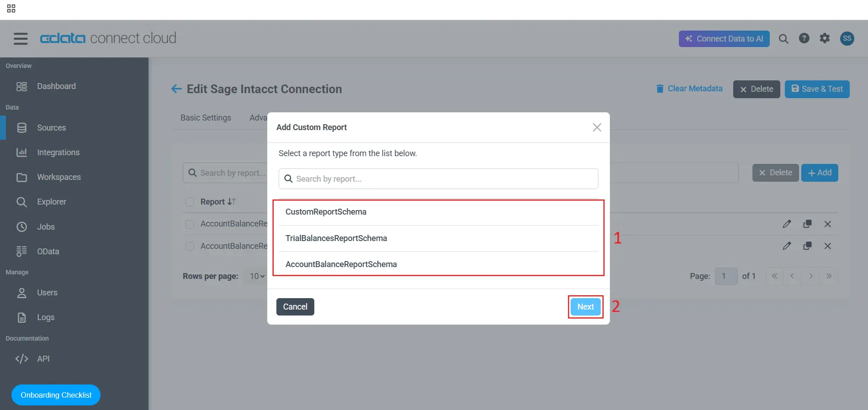The image size is (868, 410).
Task: Select TrialBalancesReportSchema from the list
Action: coord(336,238)
